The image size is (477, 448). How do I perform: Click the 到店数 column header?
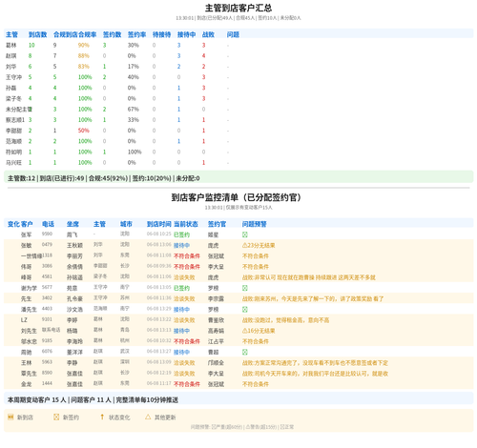37,34
